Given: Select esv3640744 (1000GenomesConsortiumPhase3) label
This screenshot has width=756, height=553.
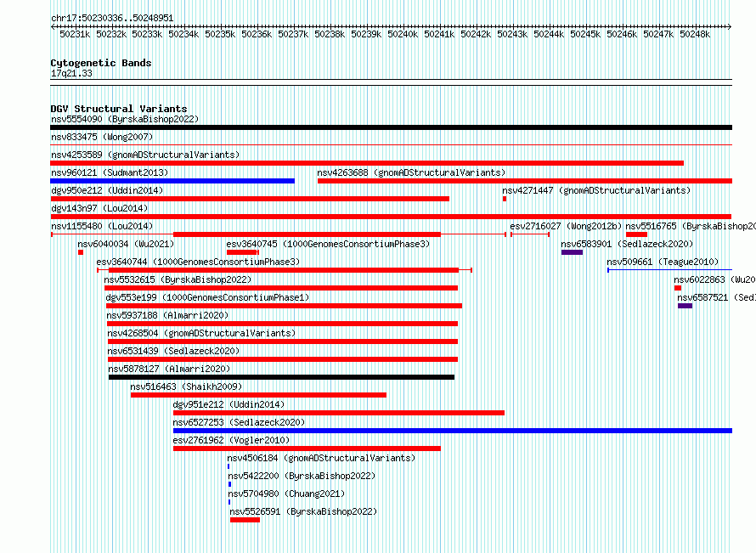Looking at the screenshot, I should 198,262.
